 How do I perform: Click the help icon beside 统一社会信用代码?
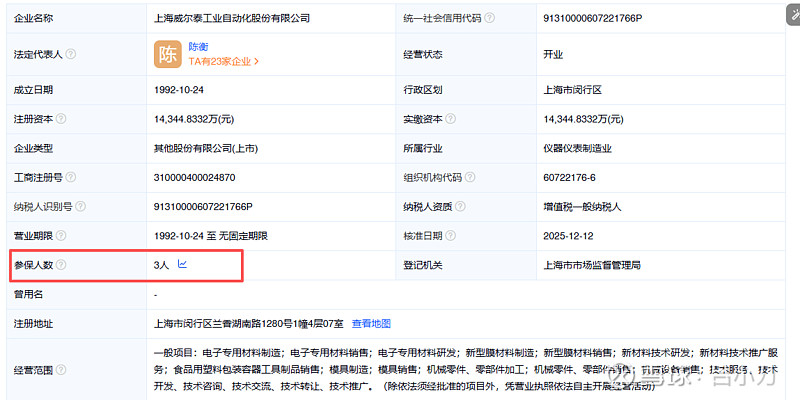pyautogui.click(x=489, y=18)
